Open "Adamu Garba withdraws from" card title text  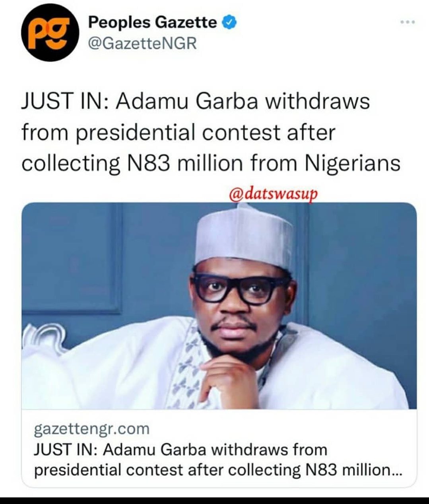click(215, 450)
